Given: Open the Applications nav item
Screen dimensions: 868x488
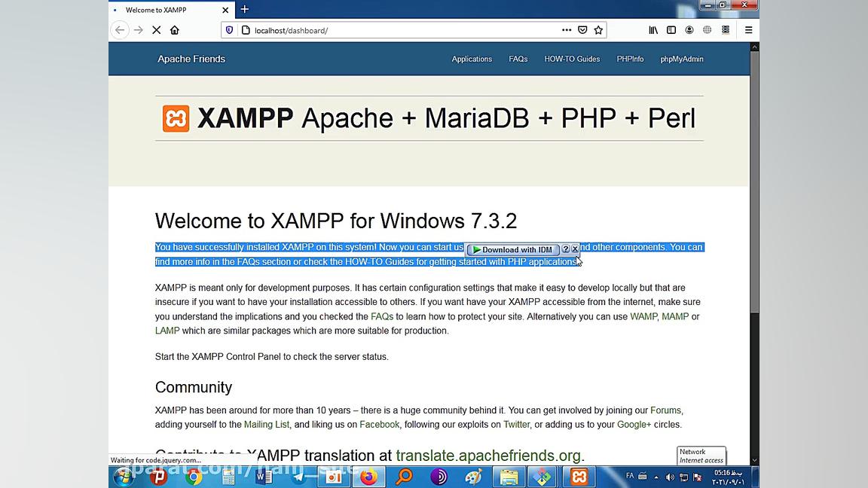Looking at the screenshot, I should [472, 59].
